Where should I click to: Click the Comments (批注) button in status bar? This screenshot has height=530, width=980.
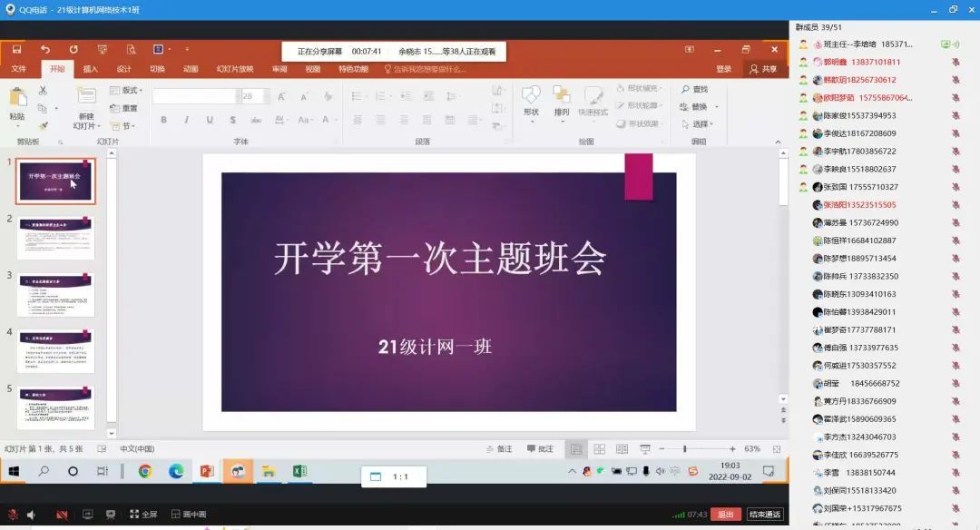pyautogui.click(x=541, y=448)
